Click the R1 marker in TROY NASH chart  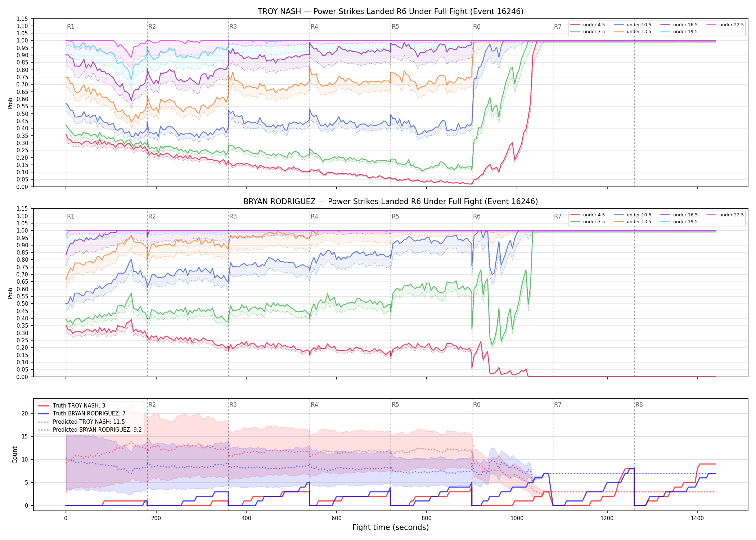(x=71, y=27)
